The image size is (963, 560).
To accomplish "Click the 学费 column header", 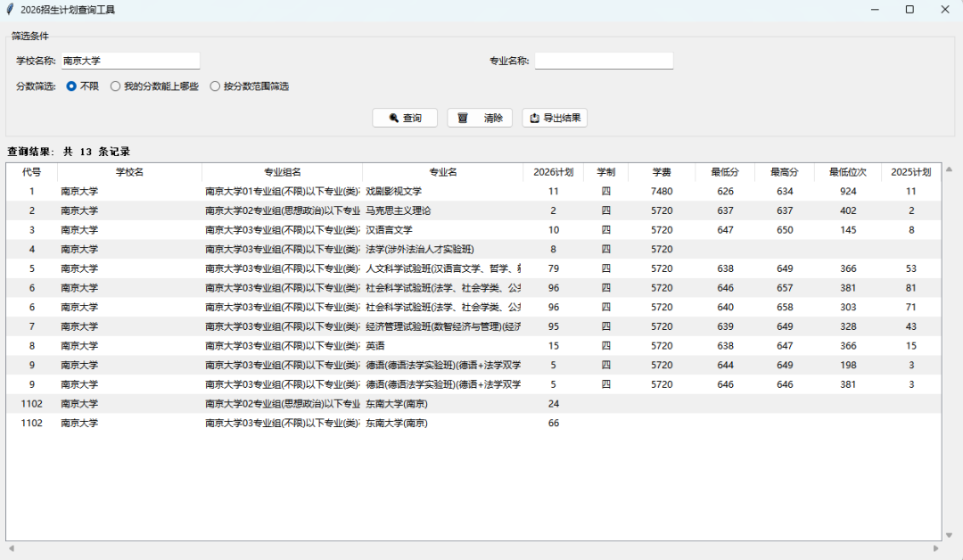I will 662,172.
